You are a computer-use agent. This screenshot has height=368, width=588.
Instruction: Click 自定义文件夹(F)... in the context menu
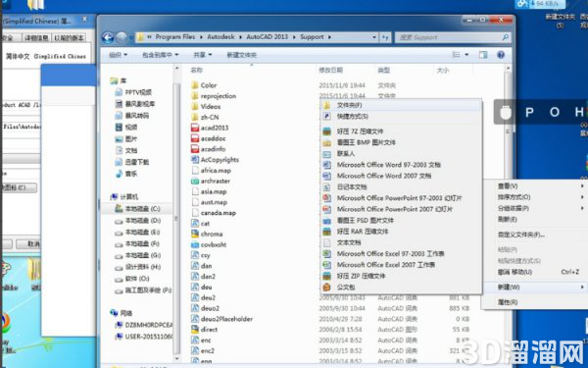(x=535, y=236)
